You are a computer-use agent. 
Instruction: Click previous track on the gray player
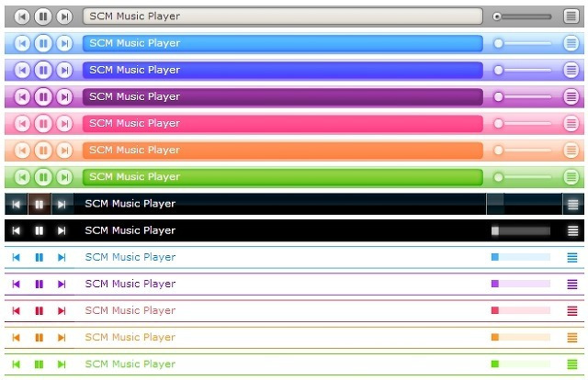[x=22, y=17]
